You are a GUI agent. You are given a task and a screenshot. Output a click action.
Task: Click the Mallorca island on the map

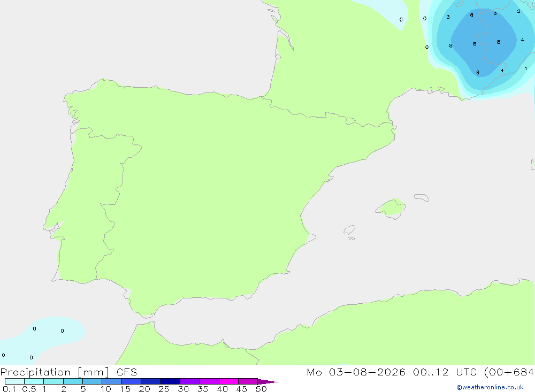tap(391, 208)
